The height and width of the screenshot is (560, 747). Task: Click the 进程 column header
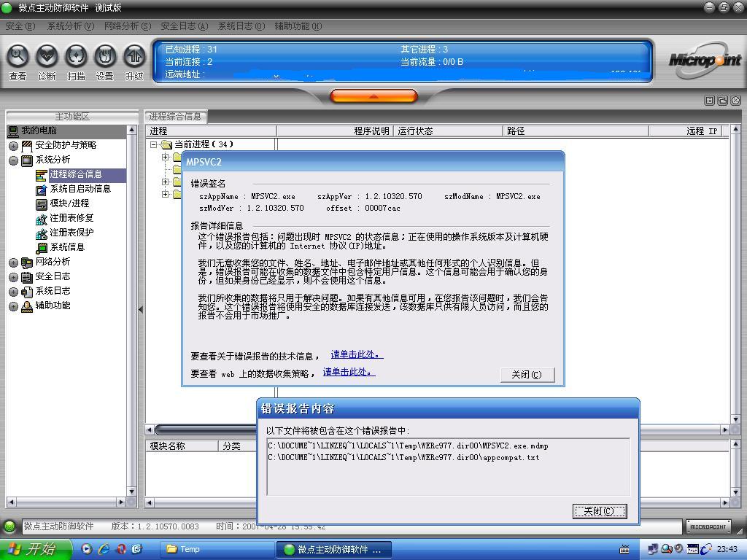[211, 131]
